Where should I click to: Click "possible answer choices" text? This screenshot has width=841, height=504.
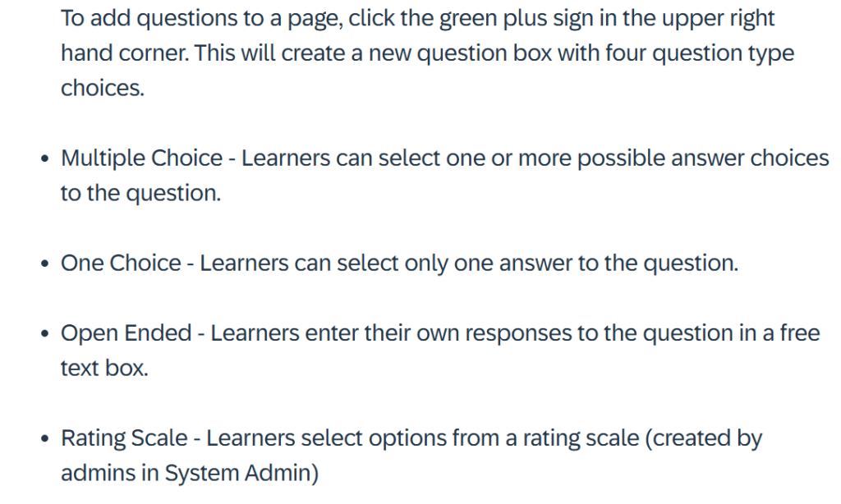point(703,158)
